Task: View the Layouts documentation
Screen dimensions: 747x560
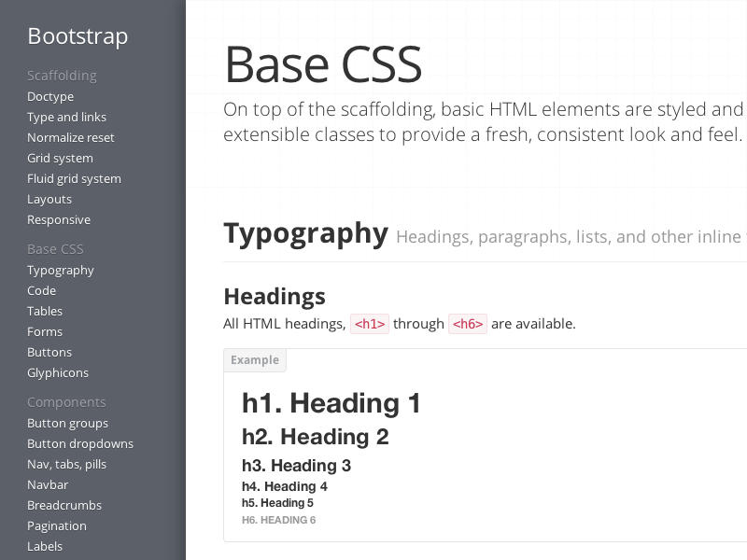Action: (x=49, y=199)
